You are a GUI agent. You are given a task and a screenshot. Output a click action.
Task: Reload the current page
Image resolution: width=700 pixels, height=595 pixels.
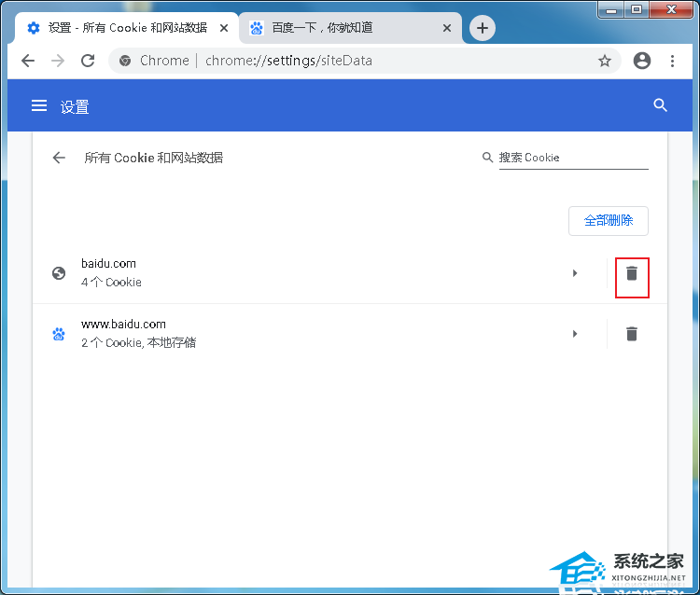coord(88,61)
